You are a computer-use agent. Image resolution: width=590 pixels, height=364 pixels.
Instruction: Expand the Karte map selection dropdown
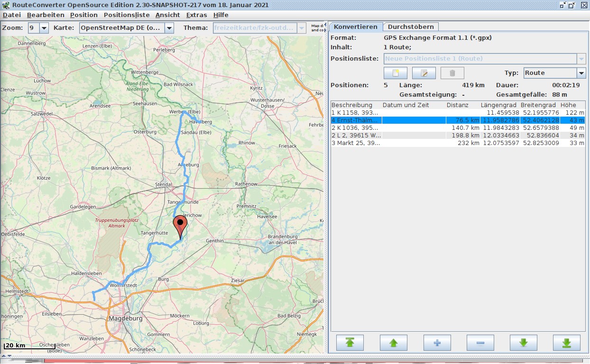[x=169, y=28]
